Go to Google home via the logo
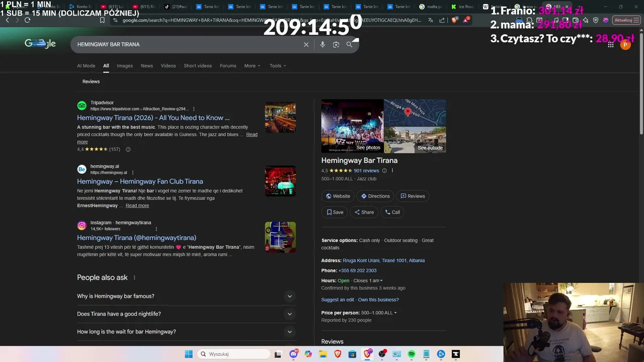The height and width of the screenshot is (362, 644). tap(40, 44)
